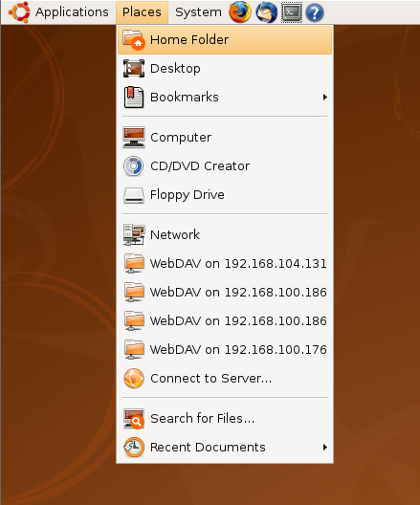Open the Recent Documents entry

click(x=225, y=447)
